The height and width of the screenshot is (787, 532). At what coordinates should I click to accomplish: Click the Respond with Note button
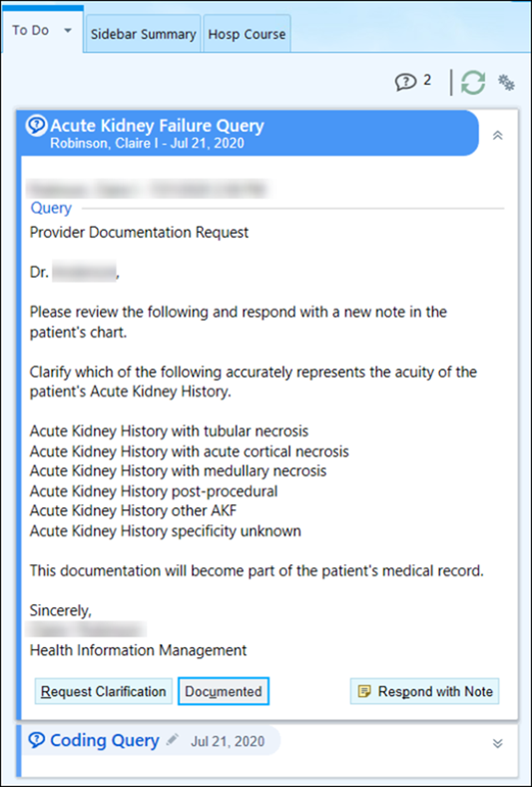(424, 691)
